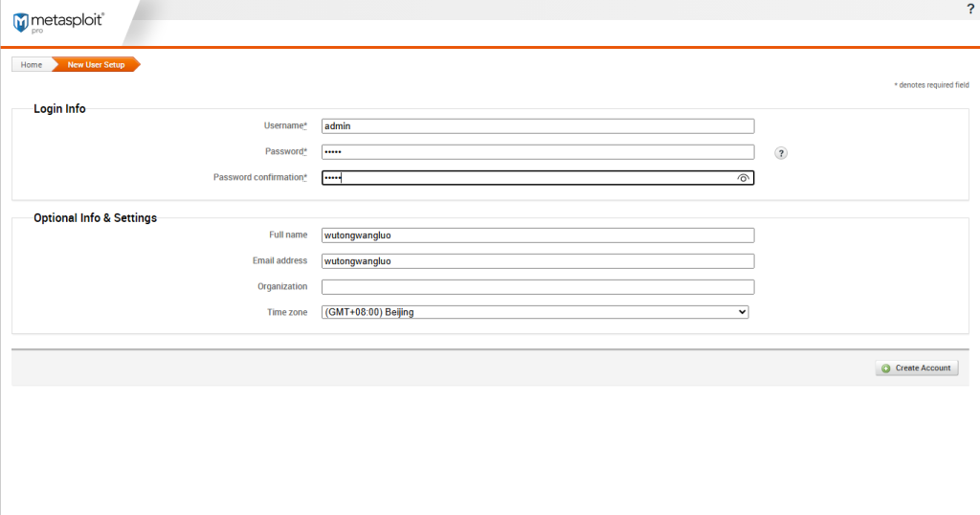Click the password requirements help icon
This screenshot has width=980, height=515.
click(781, 152)
